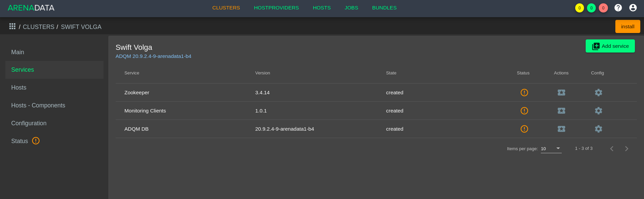644x199 pixels.
Task: Open the HOSTS top menu
Action: (322, 8)
